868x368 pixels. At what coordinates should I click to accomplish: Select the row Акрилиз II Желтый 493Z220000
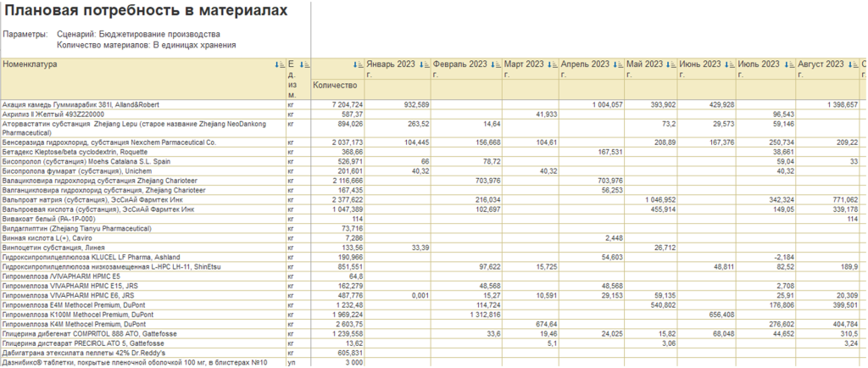433,114
